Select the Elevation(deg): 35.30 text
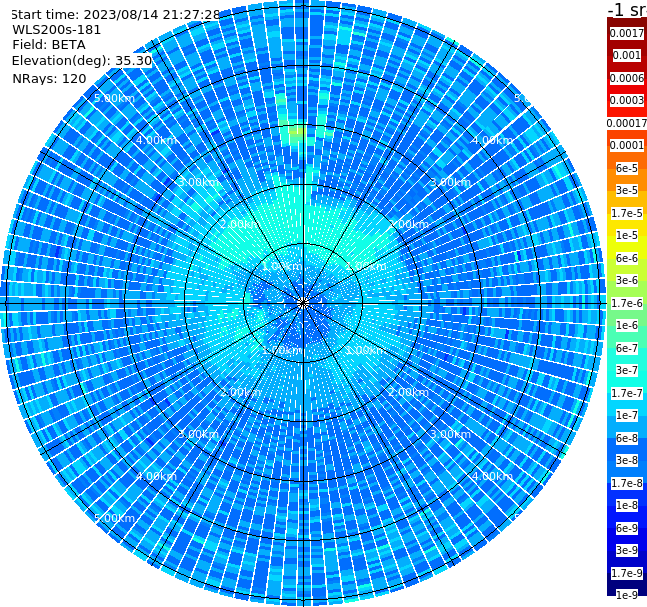Viewport: 647px width, 607px height. 82,61
